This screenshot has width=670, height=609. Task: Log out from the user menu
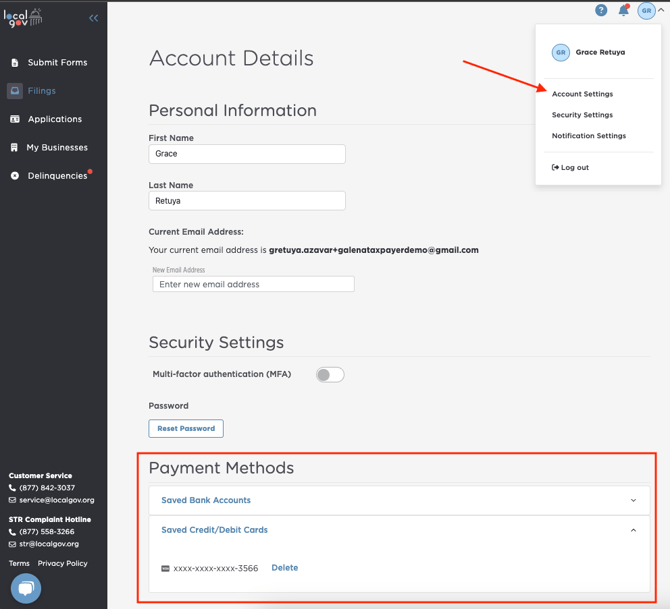coord(571,168)
